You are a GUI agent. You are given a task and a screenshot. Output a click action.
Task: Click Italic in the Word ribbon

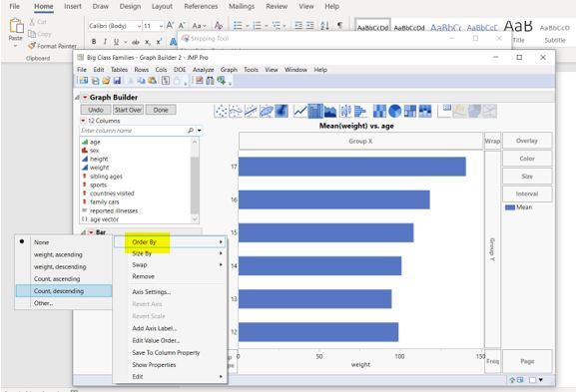105,42
